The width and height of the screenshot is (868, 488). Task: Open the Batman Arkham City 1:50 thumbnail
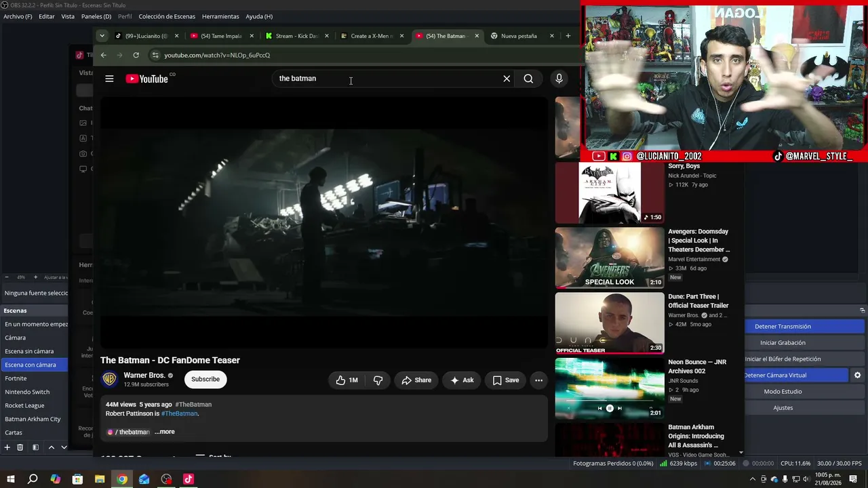click(x=610, y=193)
